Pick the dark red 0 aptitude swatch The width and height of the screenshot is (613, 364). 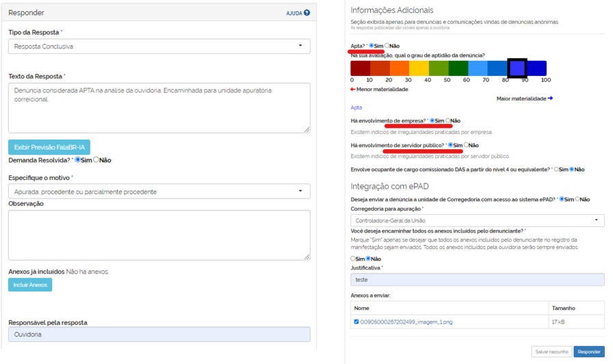coord(360,68)
